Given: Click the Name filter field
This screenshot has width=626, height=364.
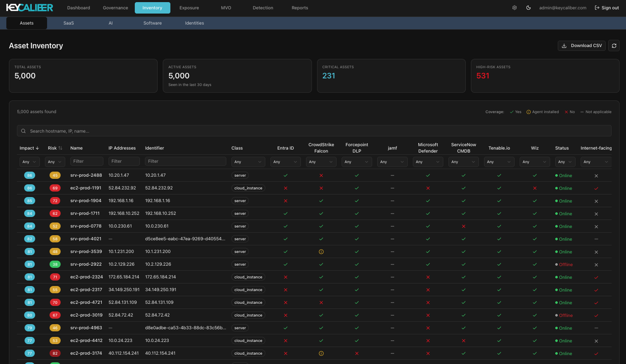Looking at the screenshot, I should (87, 161).
